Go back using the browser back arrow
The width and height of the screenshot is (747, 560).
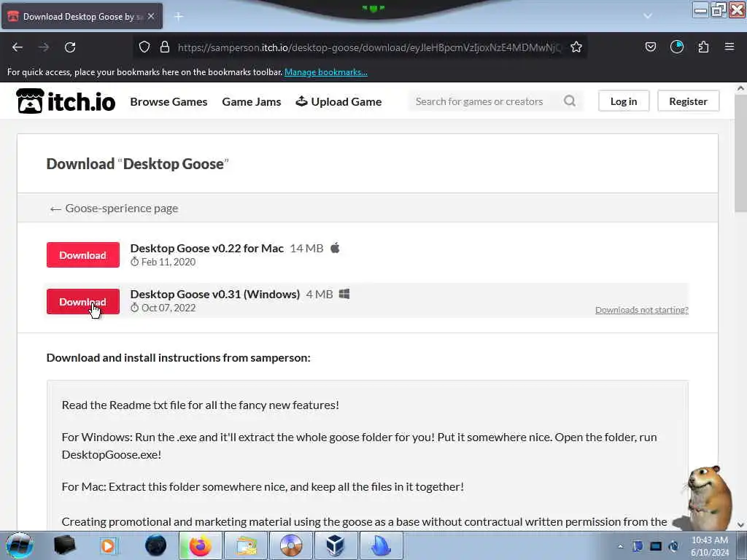(18, 47)
